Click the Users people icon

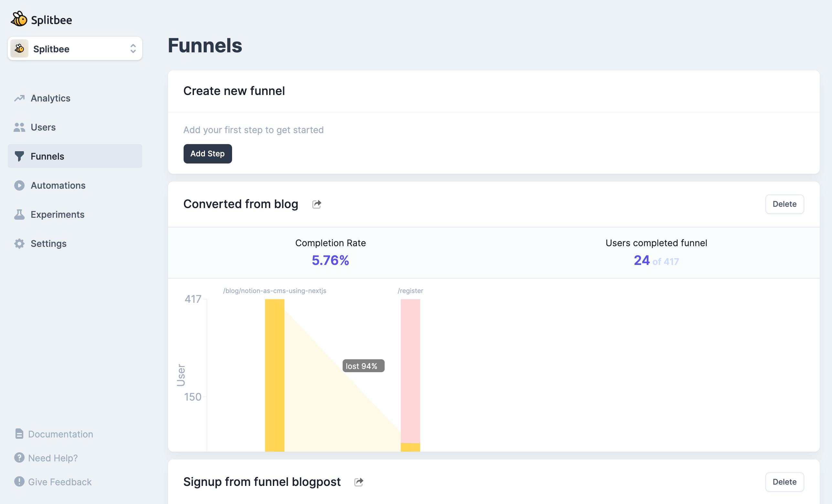19,127
